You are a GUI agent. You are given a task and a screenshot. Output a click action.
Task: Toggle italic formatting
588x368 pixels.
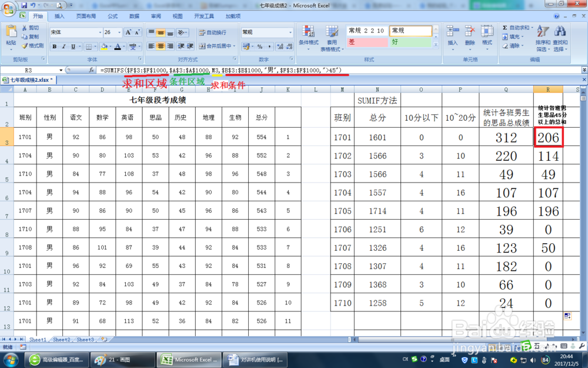click(x=64, y=46)
